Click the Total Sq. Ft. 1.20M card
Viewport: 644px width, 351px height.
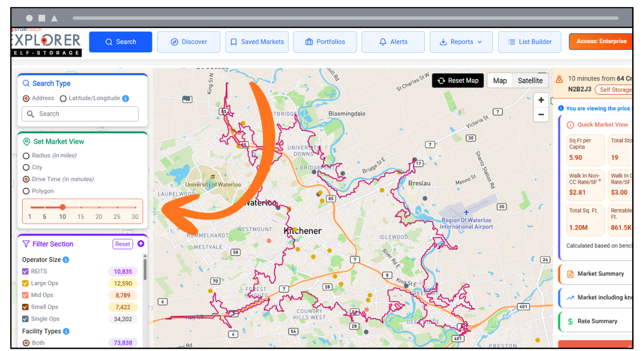tap(585, 220)
